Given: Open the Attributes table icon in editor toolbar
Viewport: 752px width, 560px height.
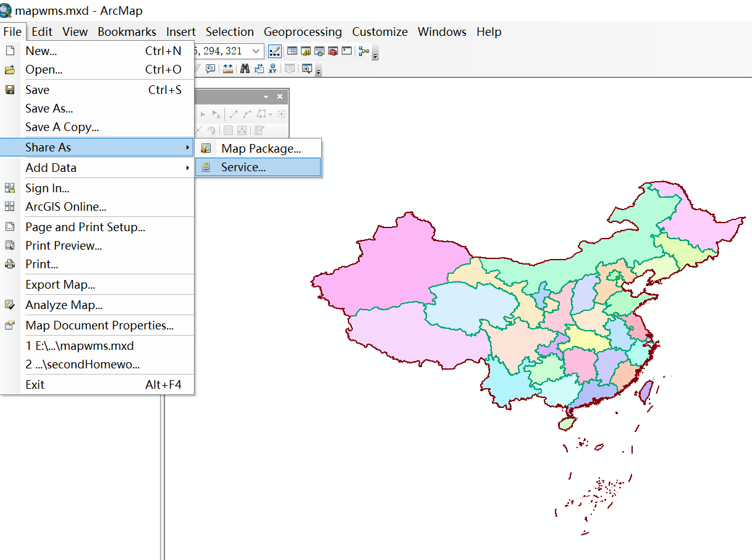Looking at the screenshot, I should click(229, 130).
